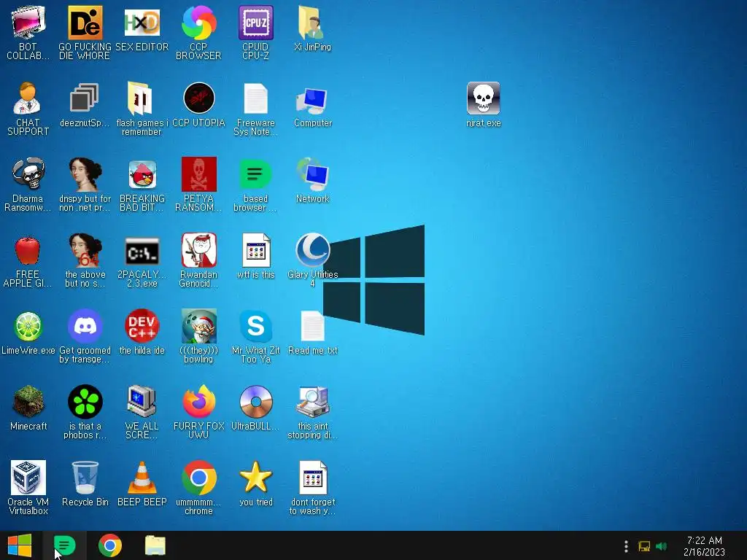
Task: Open the UltraBULL... disc icon
Action: (x=256, y=408)
